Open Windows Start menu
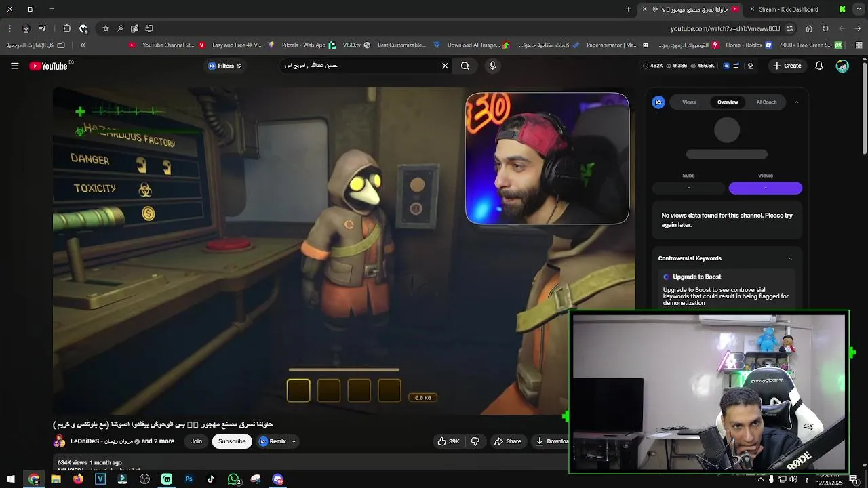This screenshot has height=488, width=868. click(10, 479)
